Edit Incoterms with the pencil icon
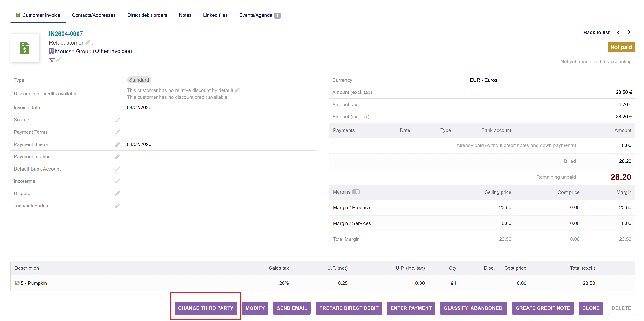Screen dimensions: 644x321 point(118,181)
